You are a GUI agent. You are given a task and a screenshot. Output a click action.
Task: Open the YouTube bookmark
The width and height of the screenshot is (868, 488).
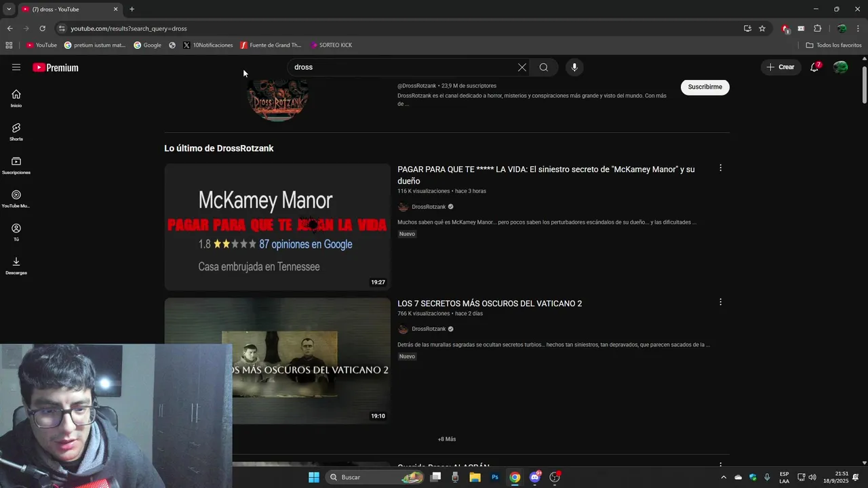click(41, 45)
